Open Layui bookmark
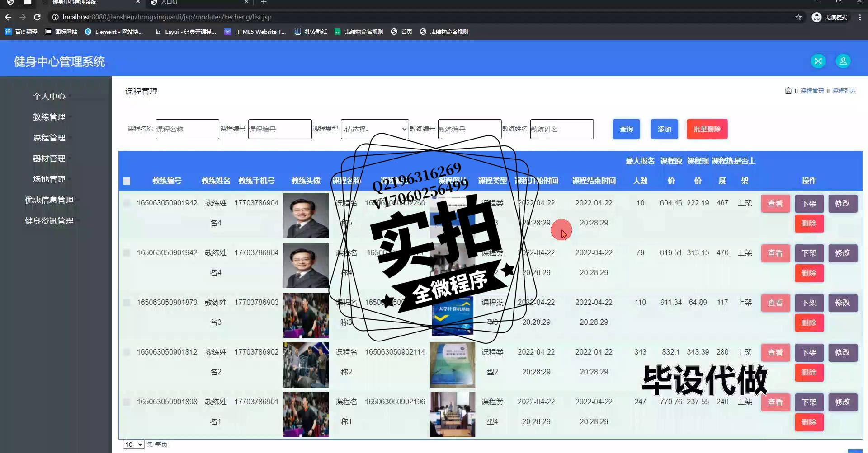 [185, 32]
